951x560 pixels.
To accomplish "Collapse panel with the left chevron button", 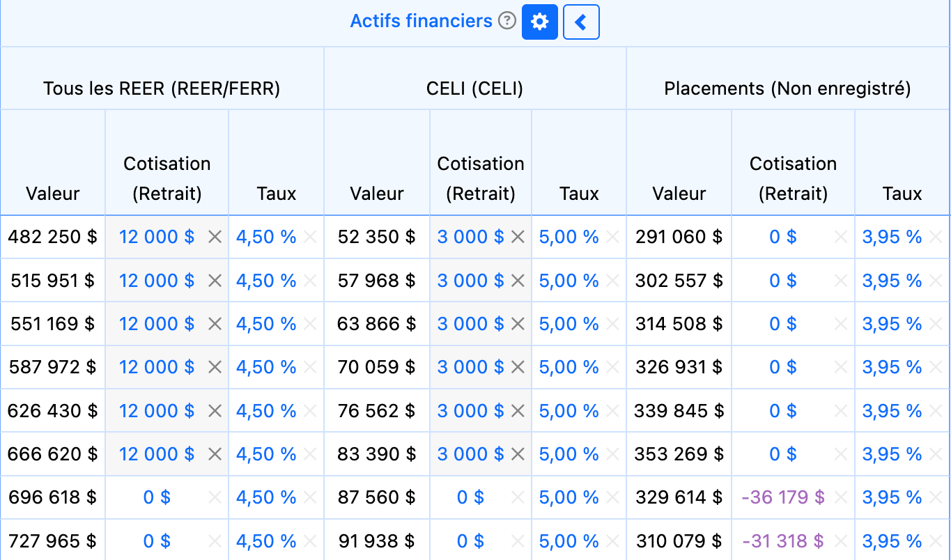I will click(x=581, y=22).
